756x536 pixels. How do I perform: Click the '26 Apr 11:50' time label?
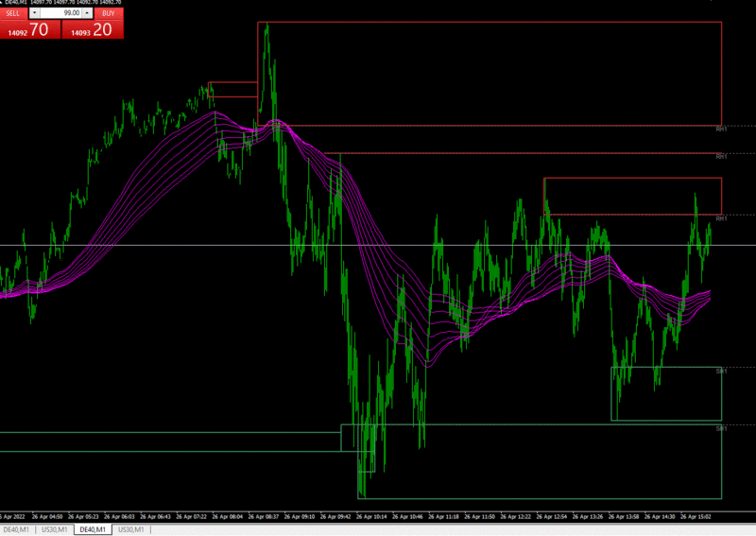click(480, 517)
